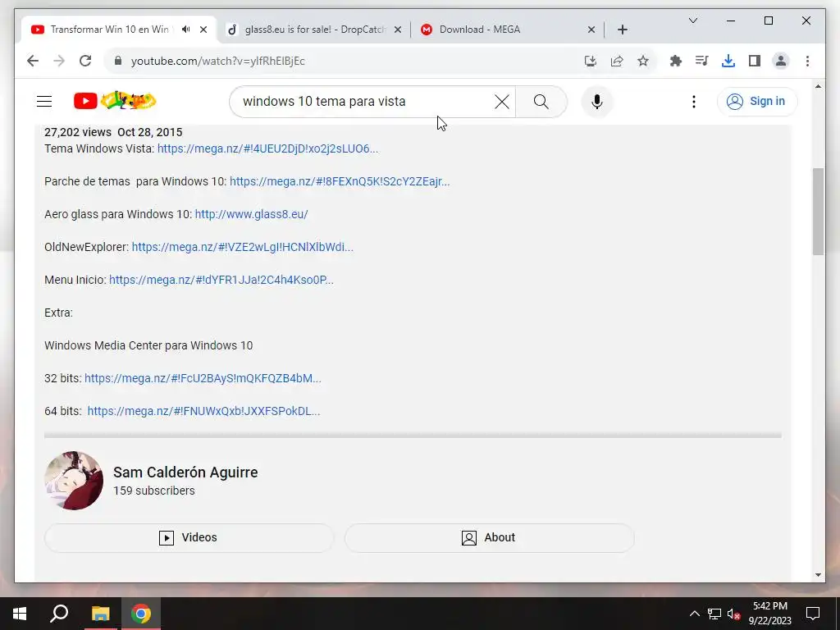840x630 pixels.
Task: Open the Tema Windows Vista mega link
Action: 268,148
